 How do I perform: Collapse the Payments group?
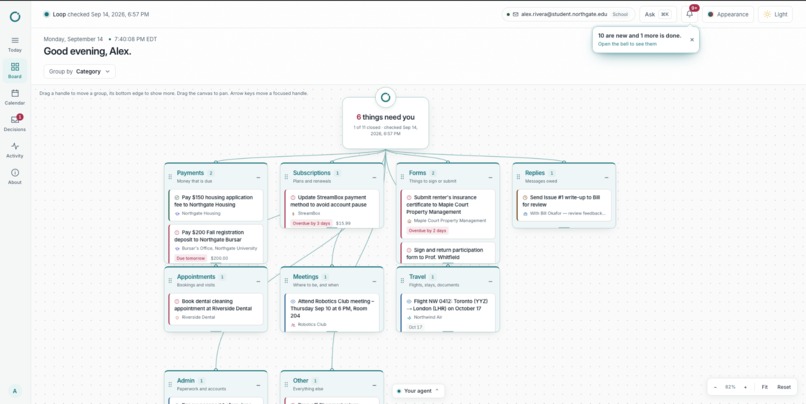[258, 177]
